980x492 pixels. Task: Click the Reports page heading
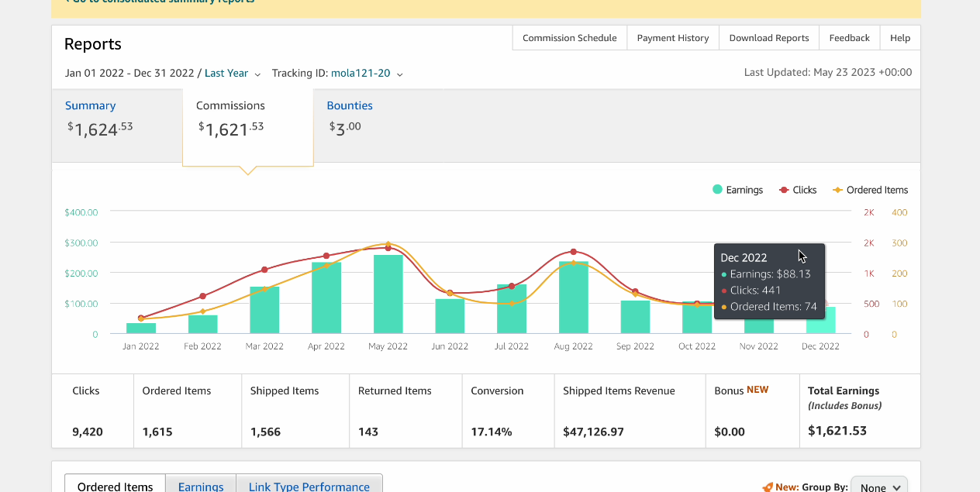(93, 44)
